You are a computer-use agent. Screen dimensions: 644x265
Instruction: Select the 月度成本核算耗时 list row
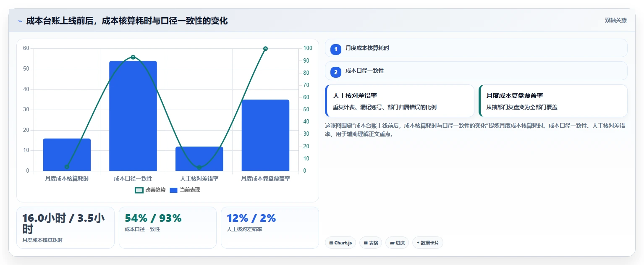pos(476,48)
